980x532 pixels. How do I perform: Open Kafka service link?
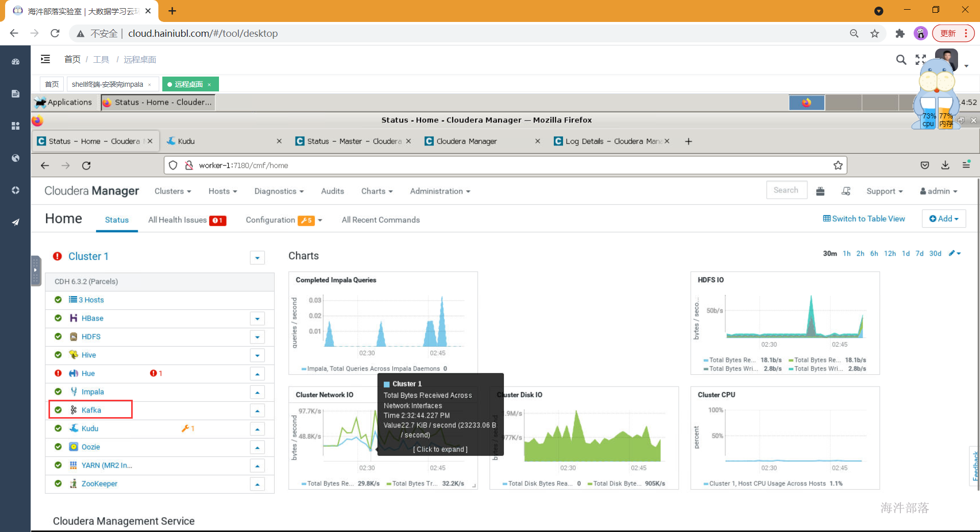coord(91,410)
